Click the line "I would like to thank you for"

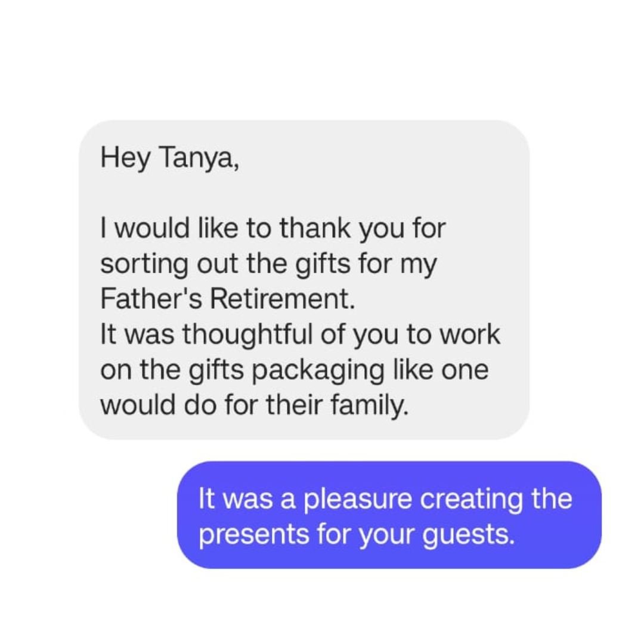pos(273,230)
